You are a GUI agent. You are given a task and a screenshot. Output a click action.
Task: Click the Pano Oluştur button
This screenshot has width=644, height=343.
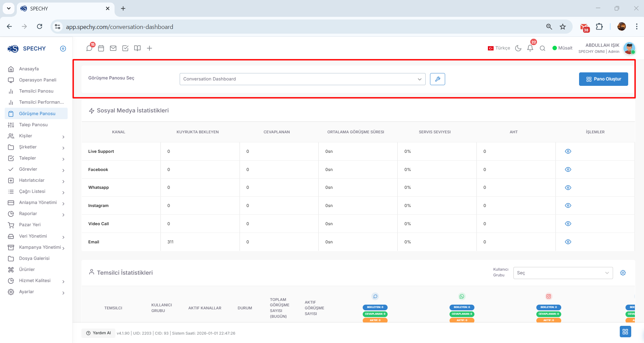(x=603, y=79)
